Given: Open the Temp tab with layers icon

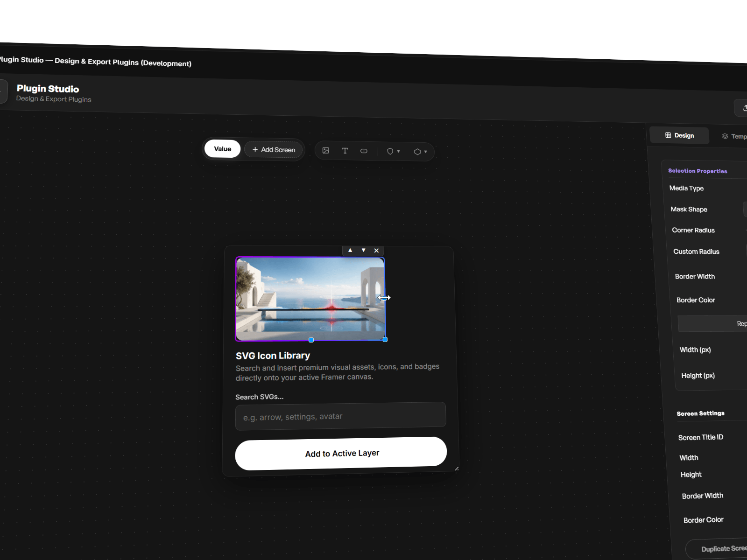Looking at the screenshot, I should (x=734, y=136).
